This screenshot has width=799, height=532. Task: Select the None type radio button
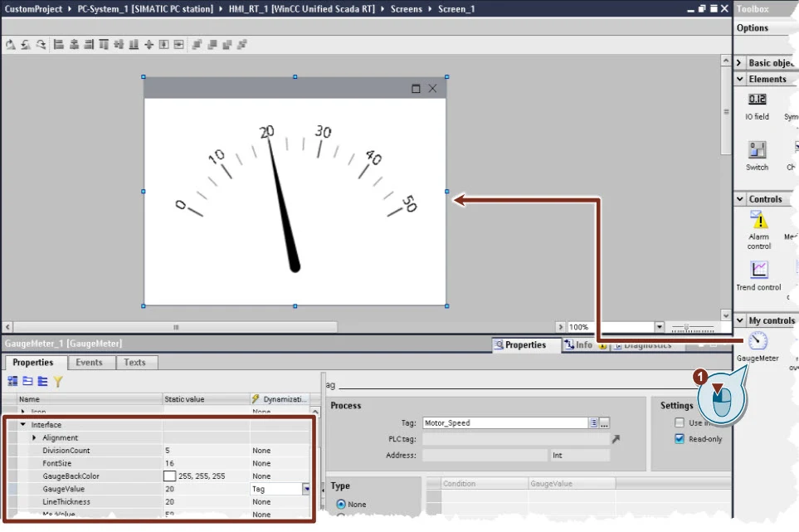click(341, 504)
